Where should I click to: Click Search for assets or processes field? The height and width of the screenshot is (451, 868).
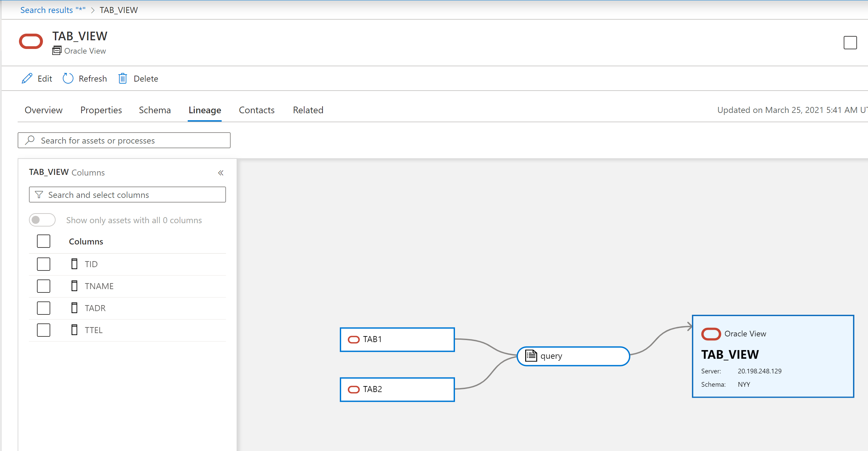click(x=124, y=140)
